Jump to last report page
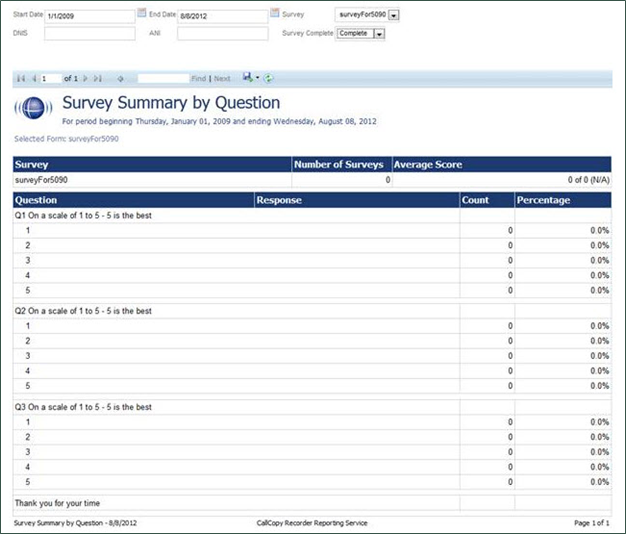 coord(98,78)
